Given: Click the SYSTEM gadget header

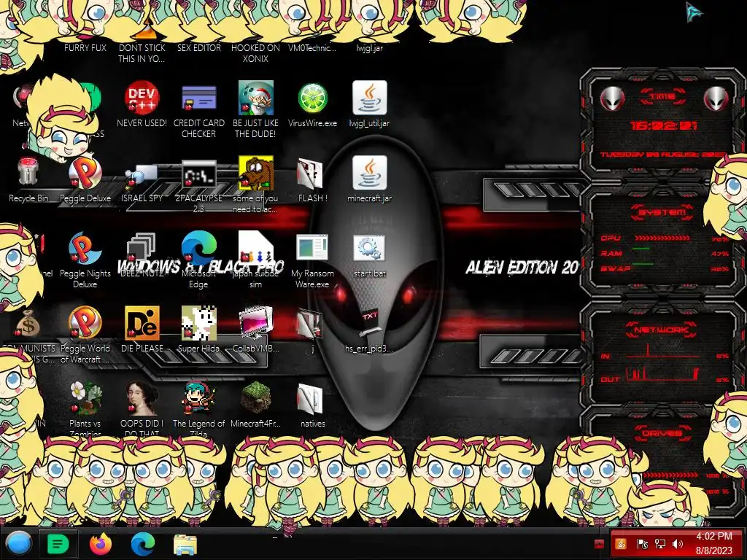Looking at the screenshot, I should pos(662,212).
